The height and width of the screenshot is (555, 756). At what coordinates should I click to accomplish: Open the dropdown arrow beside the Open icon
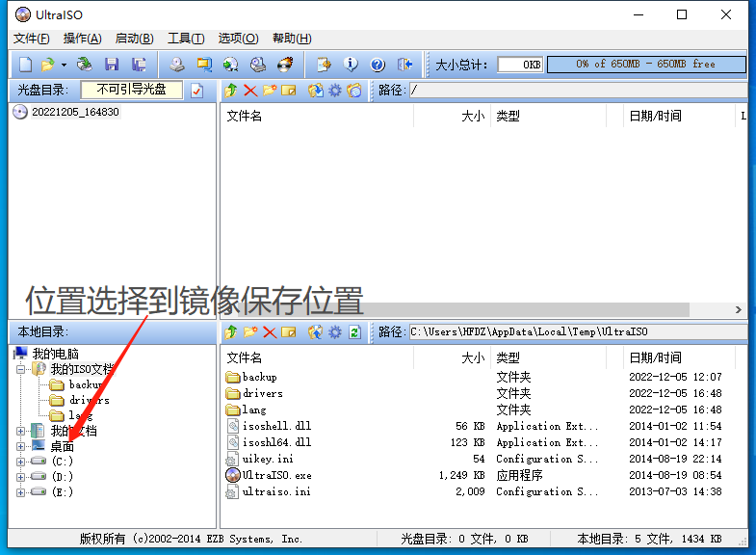coord(64,65)
